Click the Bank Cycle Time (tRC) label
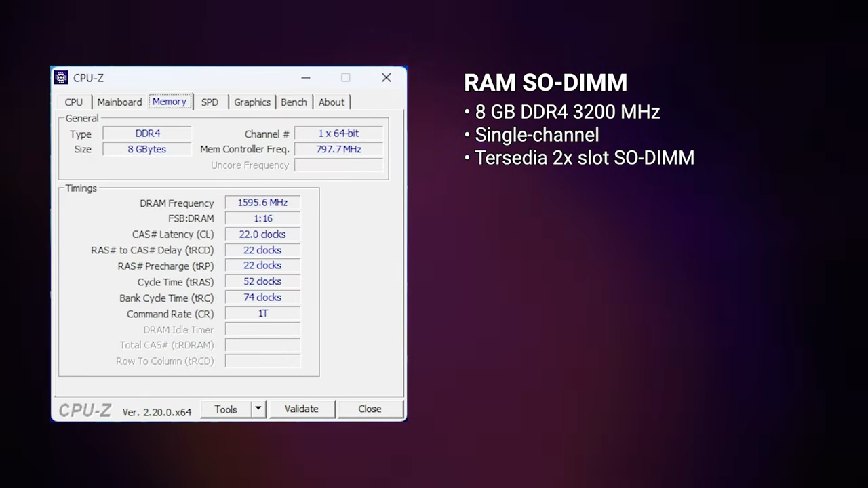 pos(166,298)
